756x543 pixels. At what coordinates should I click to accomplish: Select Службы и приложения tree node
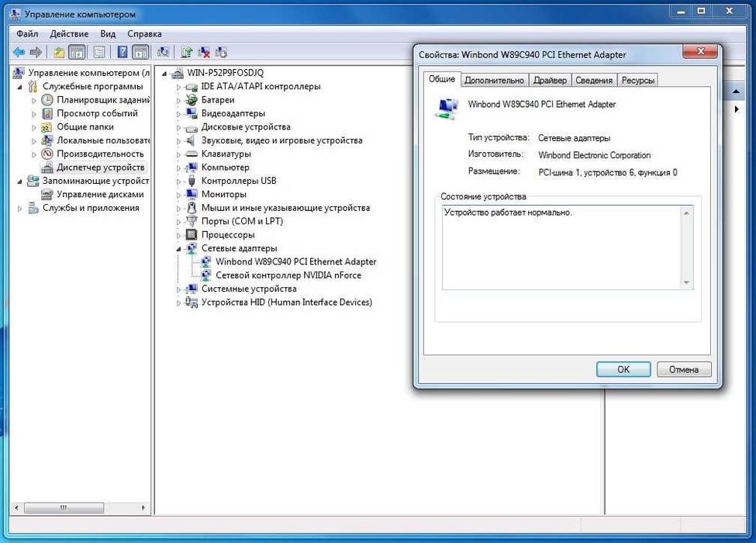[91, 208]
